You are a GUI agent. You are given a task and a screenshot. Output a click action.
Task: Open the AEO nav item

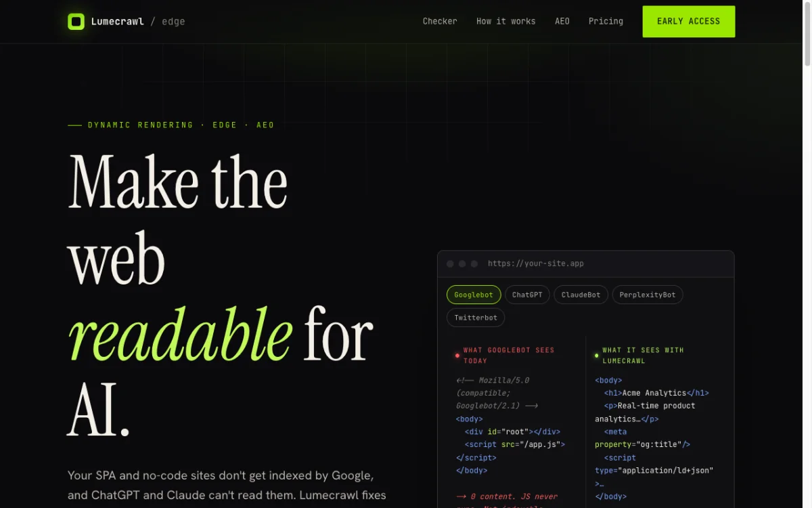coord(562,22)
